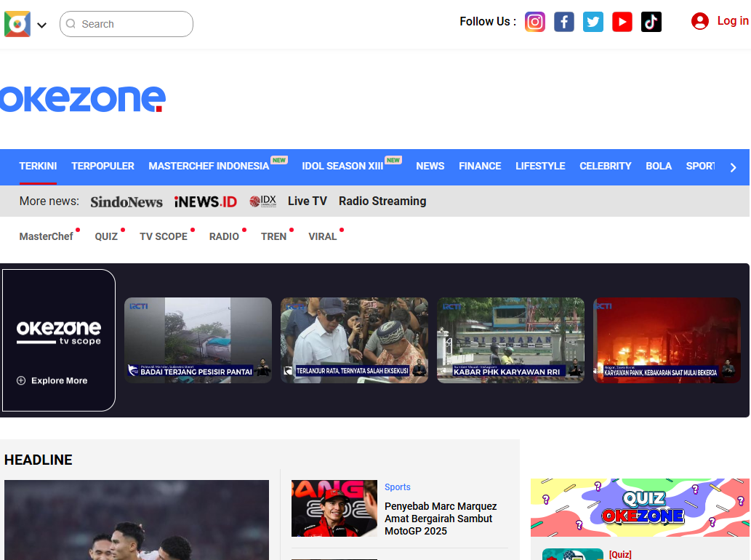This screenshot has height=560, width=751.
Task: Read Penyebab Marc Marquez Amat Bergairah article
Action: point(441,519)
